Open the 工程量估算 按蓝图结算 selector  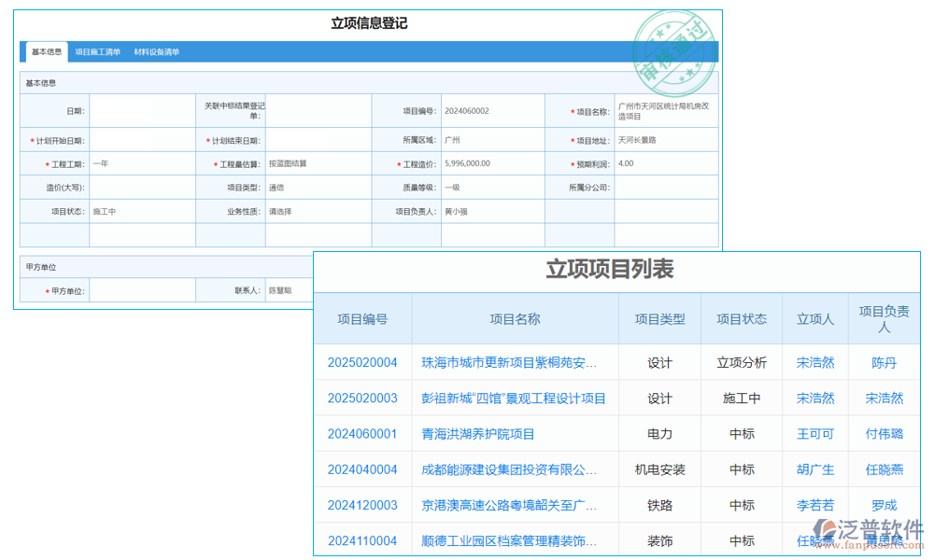[x=318, y=163]
